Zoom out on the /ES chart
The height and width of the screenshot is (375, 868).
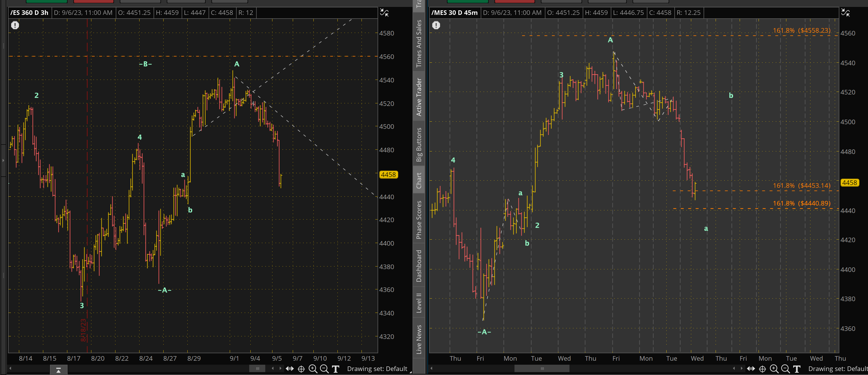click(x=324, y=369)
